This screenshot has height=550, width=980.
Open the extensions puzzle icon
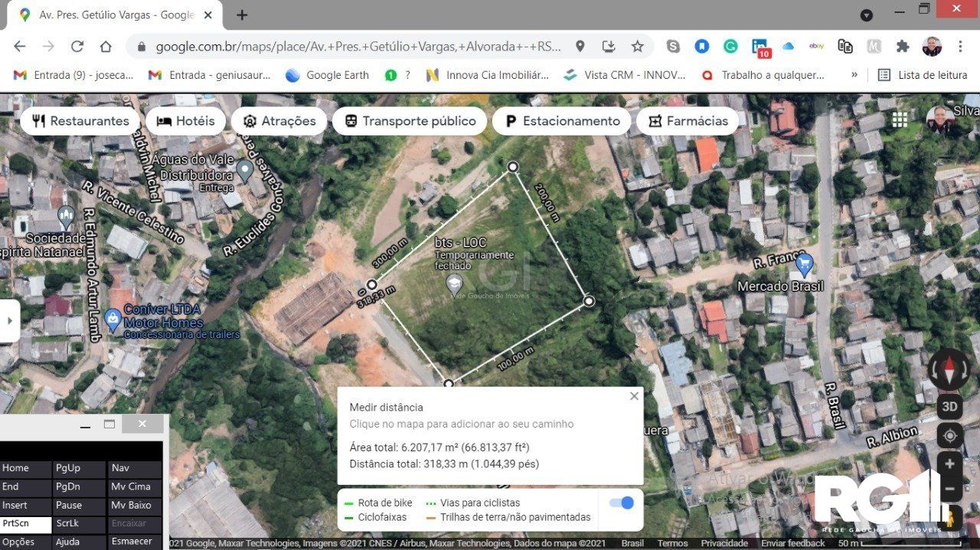(903, 47)
